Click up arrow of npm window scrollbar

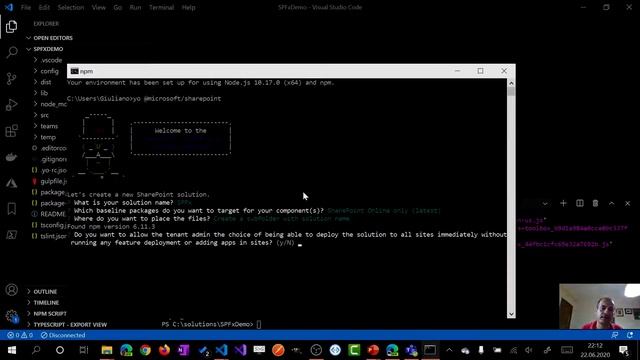pyautogui.click(x=511, y=83)
